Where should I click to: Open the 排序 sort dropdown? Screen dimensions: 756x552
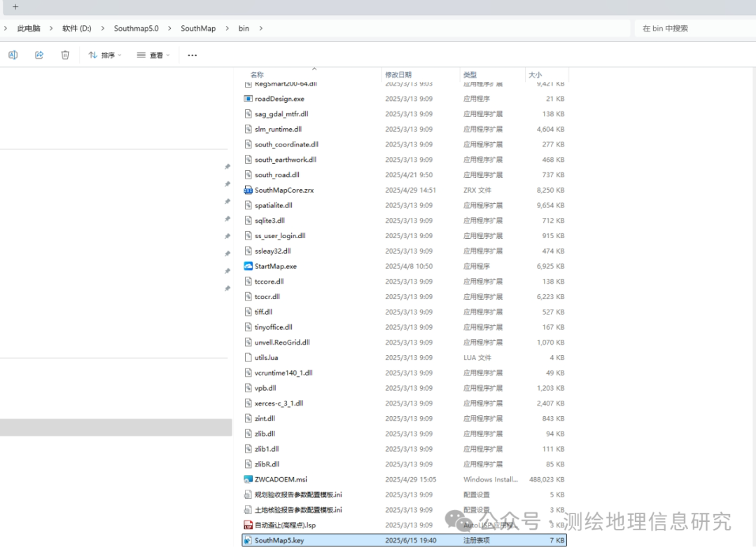(x=104, y=54)
